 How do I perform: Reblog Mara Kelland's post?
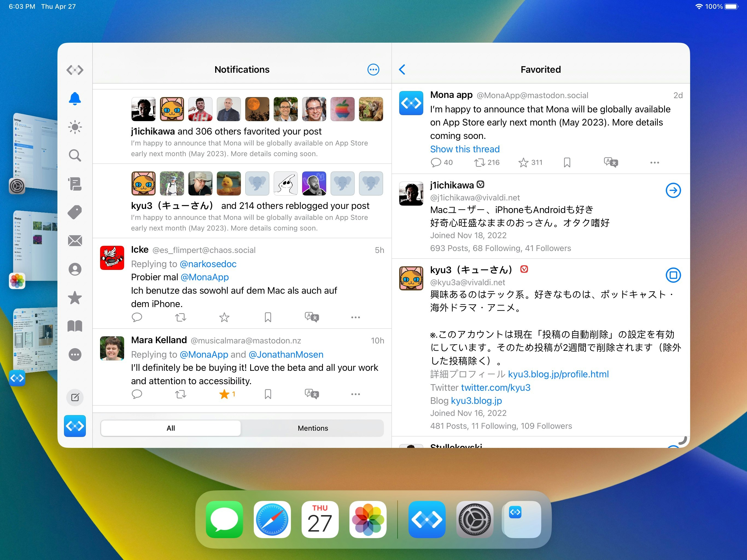(181, 394)
